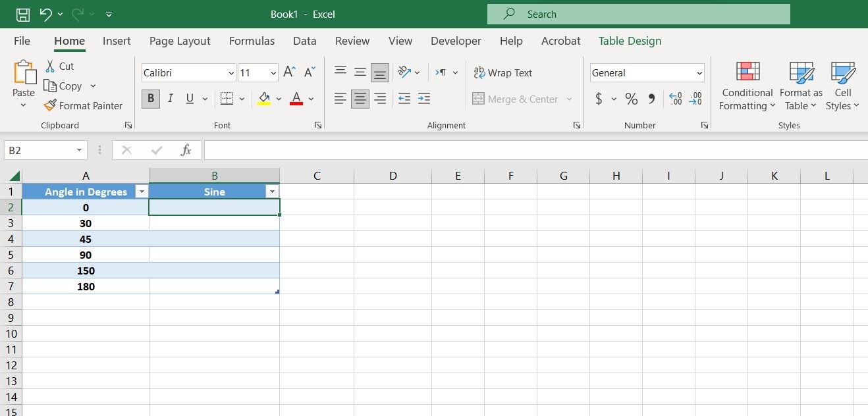
Task: Click the Insert Function fx icon
Action: tap(186, 150)
